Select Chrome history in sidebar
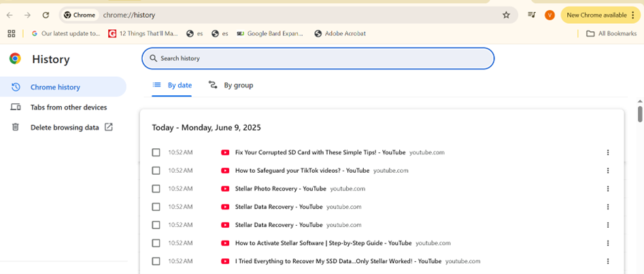Viewport: 644px width, 274px height. [63, 86]
